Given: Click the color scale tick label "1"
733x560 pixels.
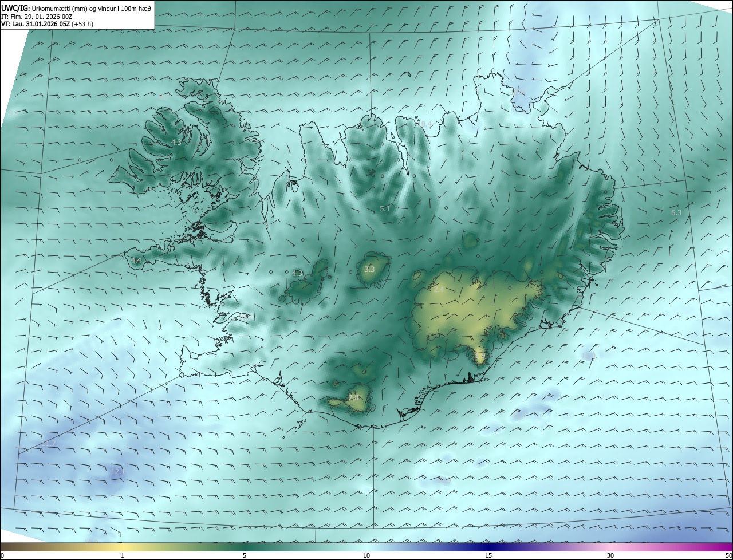Looking at the screenshot, I should click(x=123, y=555).
